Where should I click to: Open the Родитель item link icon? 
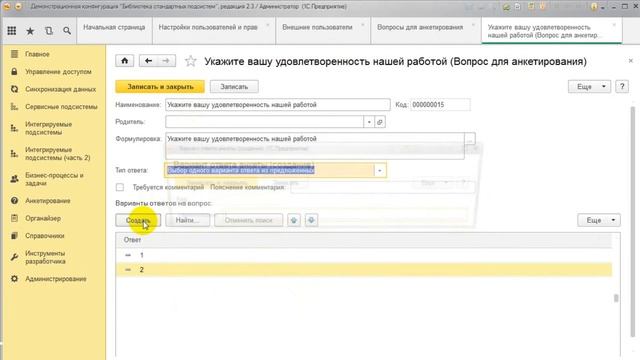pos(380,122)
